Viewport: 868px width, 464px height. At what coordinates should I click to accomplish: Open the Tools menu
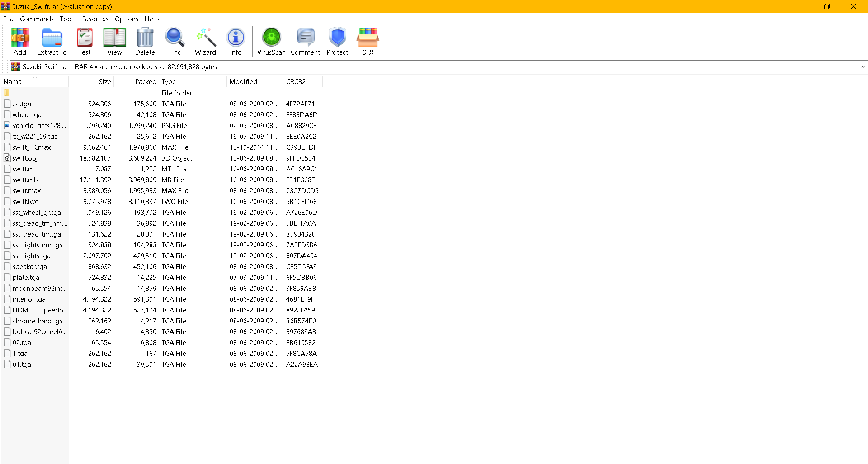coord(68,19)
